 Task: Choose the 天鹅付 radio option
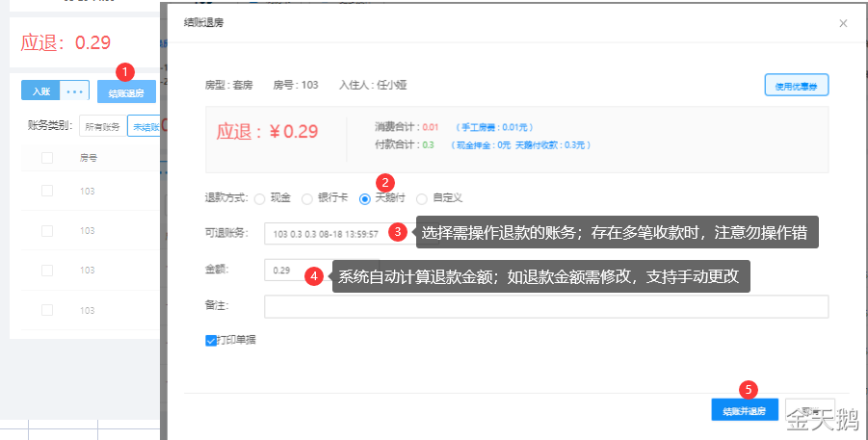365,198
